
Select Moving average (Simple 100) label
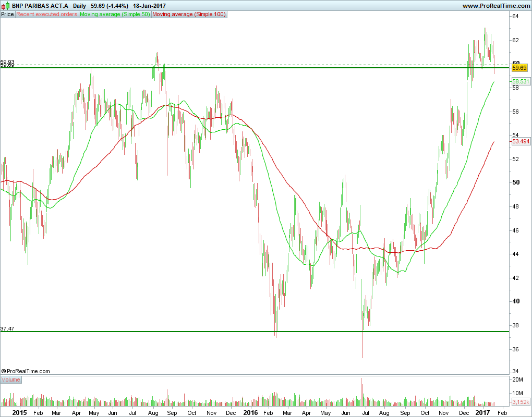189,14
